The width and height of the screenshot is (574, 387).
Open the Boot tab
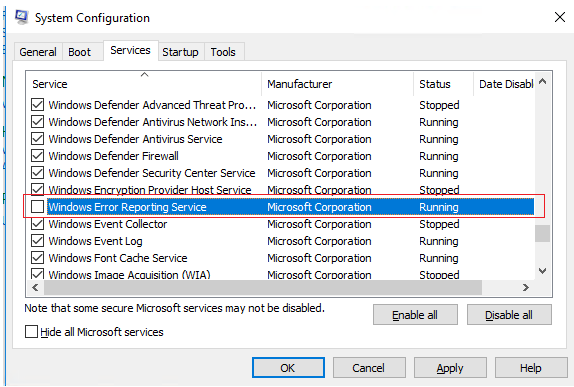[79, 52]
